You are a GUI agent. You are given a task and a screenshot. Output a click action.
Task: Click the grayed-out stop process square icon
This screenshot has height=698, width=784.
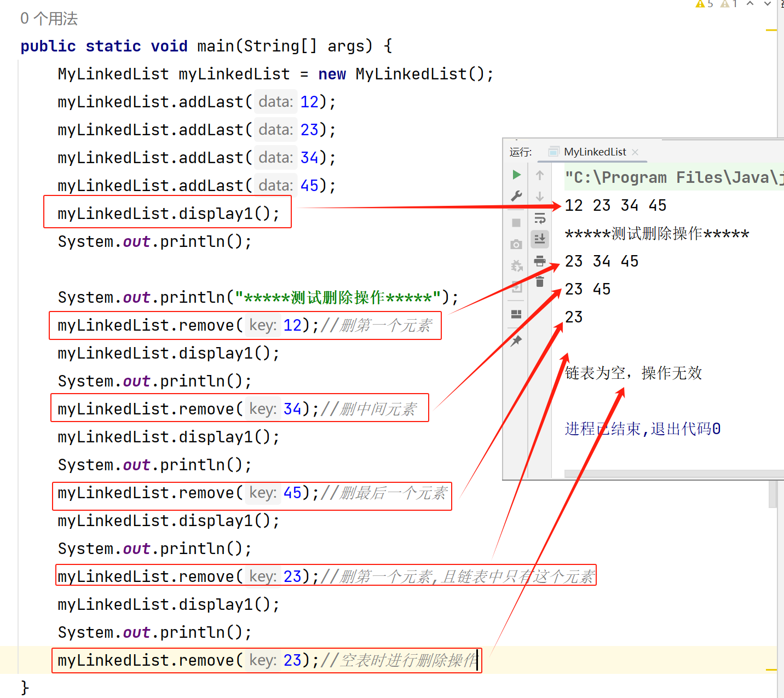[x=516, y=223]
